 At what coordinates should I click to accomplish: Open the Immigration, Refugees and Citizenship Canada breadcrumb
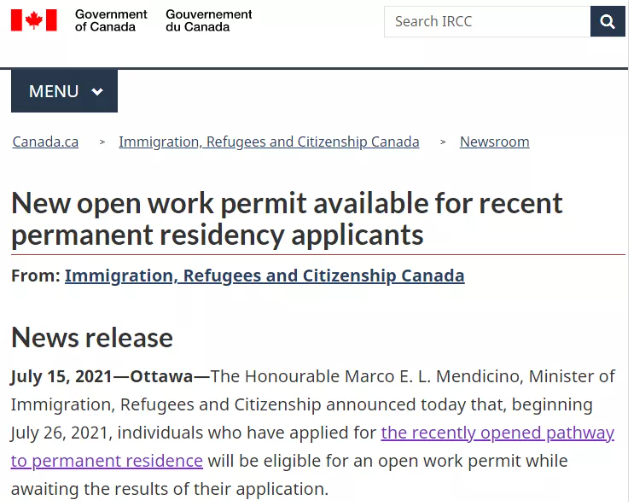tap(269, 142)
